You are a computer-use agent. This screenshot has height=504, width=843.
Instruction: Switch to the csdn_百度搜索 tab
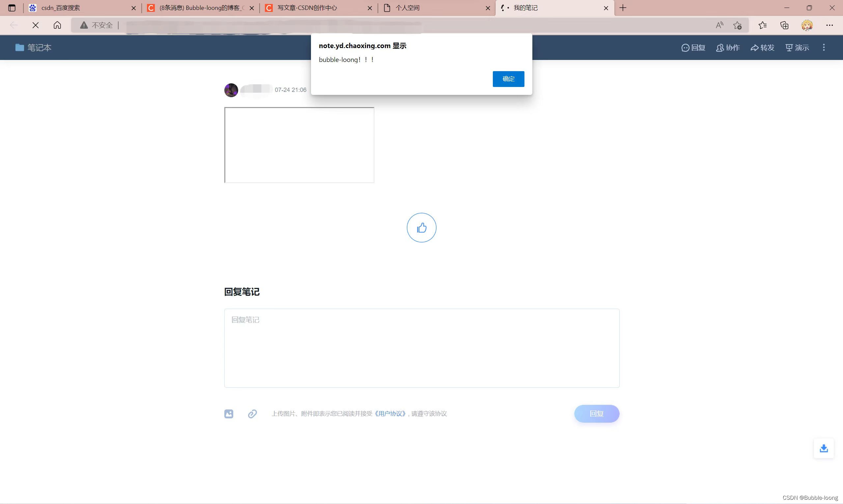[x=61, y=8]
